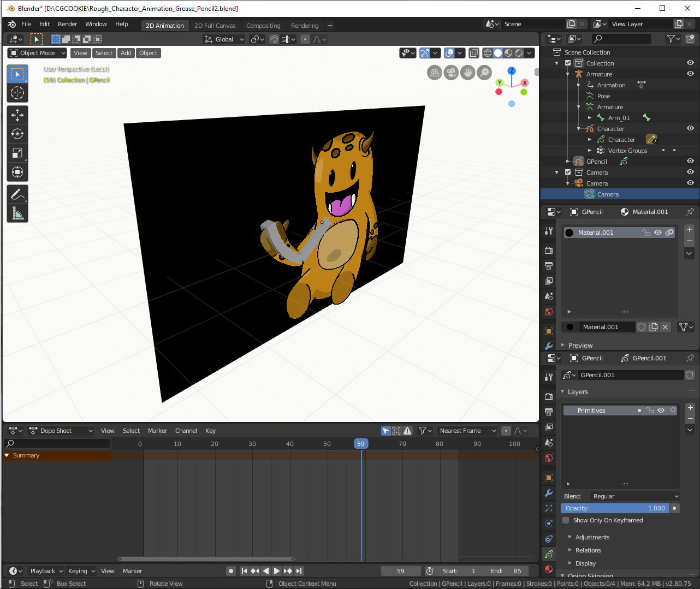Switch to 2D Full Canvas workspace tab
700x589 pixels.
(215, 26)
